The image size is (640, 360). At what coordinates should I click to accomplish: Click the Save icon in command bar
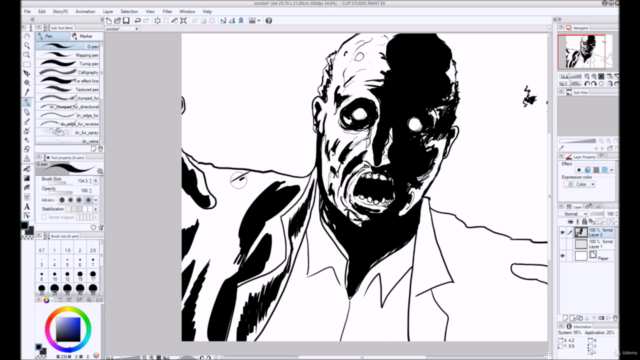tap(126, 21)
